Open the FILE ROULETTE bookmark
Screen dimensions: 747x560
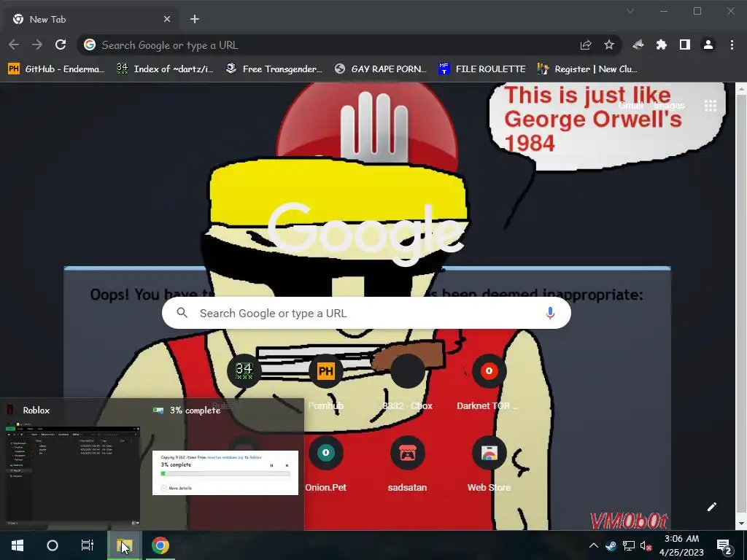point(481,69)
